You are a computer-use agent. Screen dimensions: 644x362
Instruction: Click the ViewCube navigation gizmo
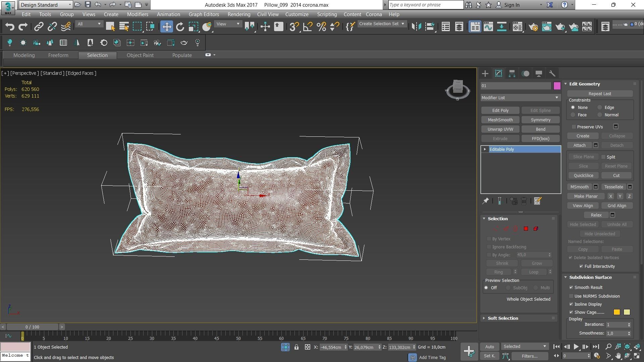tap(458, 89)
